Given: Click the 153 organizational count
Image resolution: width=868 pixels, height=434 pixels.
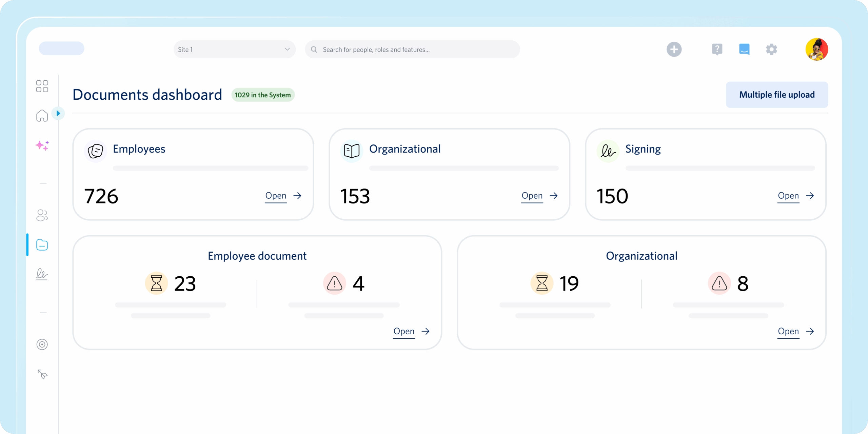Looking at the screenshot, I should pos(355,196).
